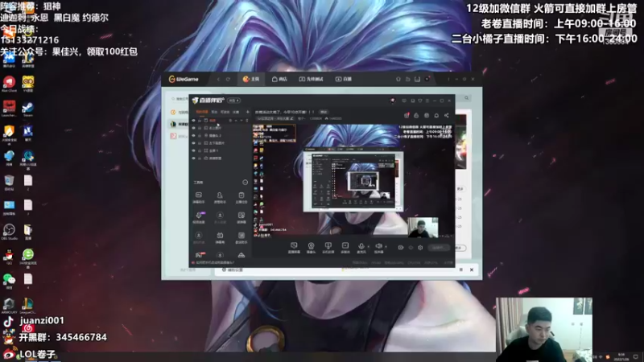This screenshot has width=644, height=362.
Task: Open the OBS Studio desktop icon
Action: (9, 232)
